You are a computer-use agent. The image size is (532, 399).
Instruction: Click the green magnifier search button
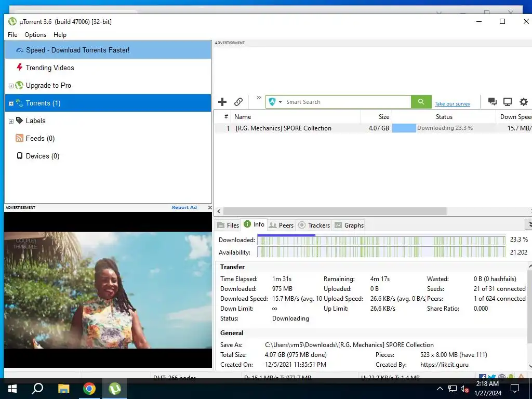click(421, 102)
